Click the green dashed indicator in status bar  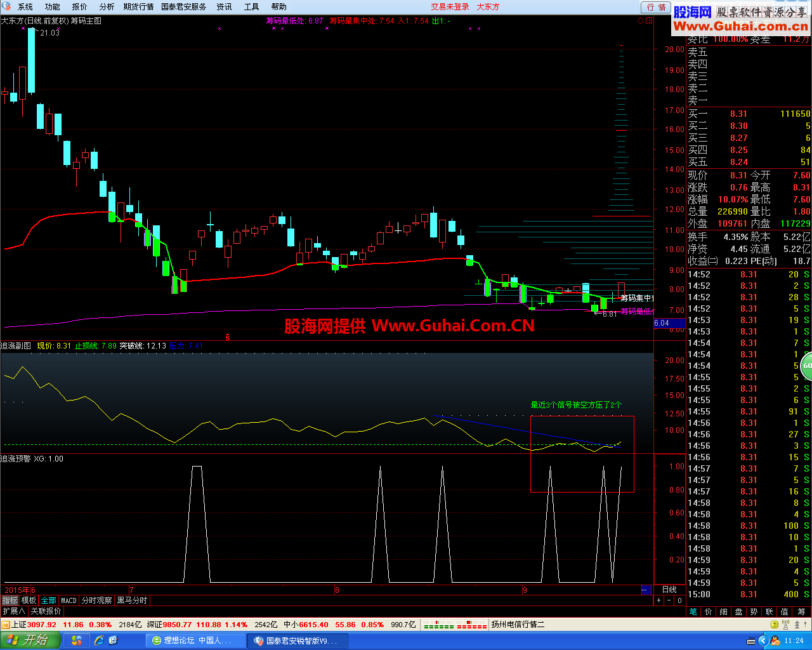(439, 625)
